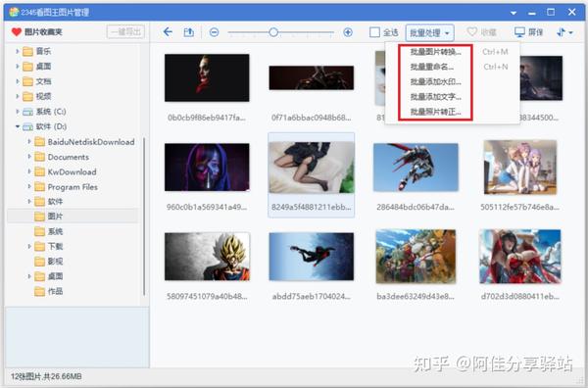Expand the 视频 tree node arrow
The image size is (588, 388).
[18, 96]
